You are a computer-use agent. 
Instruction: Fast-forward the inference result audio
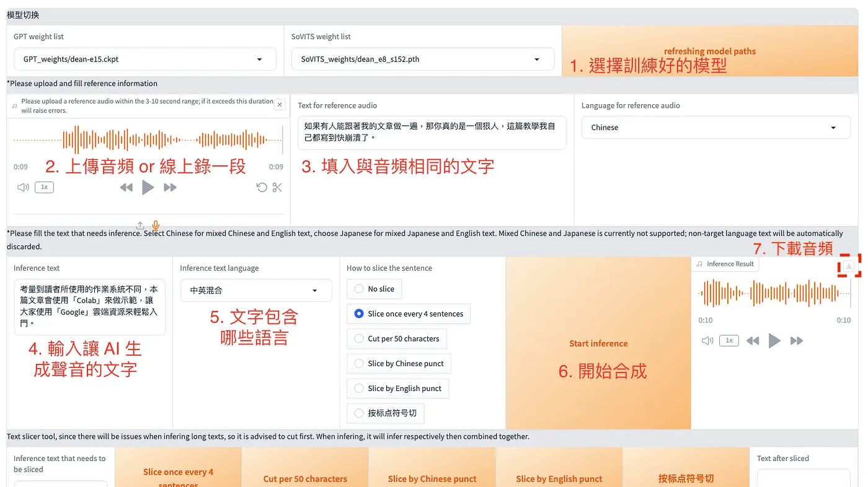click(797, 341)
